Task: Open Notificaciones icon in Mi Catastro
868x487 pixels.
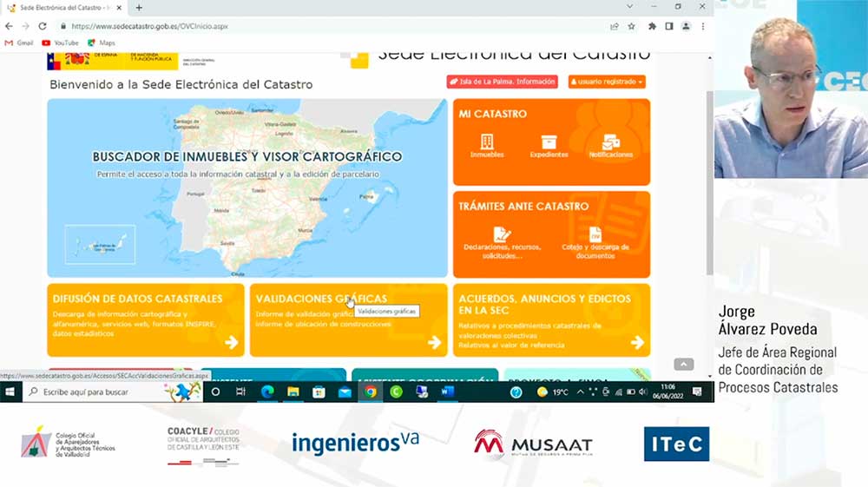Action: click(611, 145)
